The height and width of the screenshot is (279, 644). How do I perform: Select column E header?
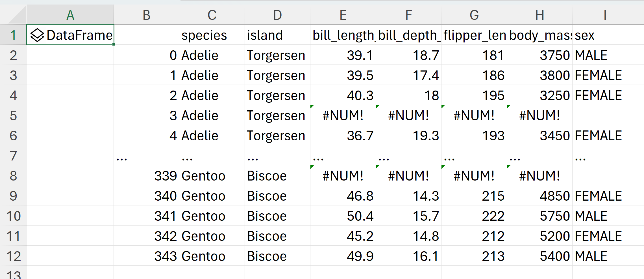[343, 15]
